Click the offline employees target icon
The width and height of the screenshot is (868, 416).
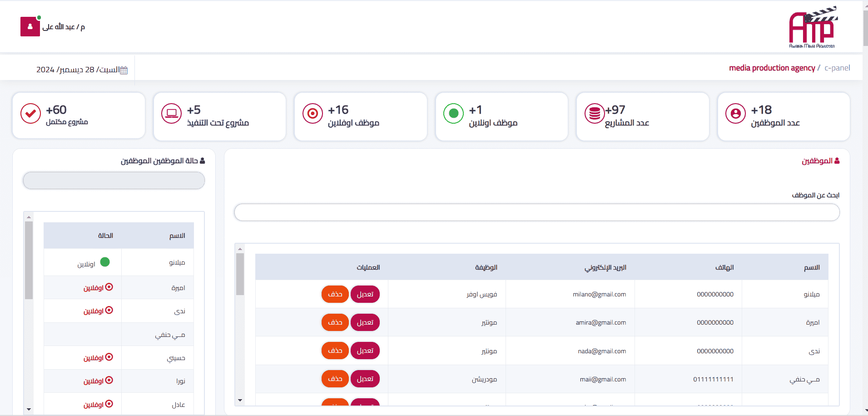pos(312,114)
